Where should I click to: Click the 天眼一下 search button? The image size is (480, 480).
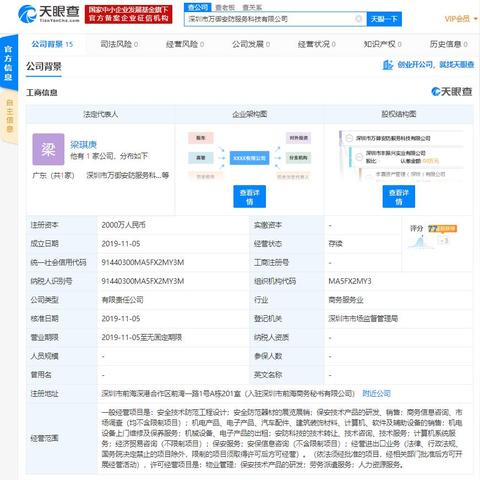coord(384,19)
